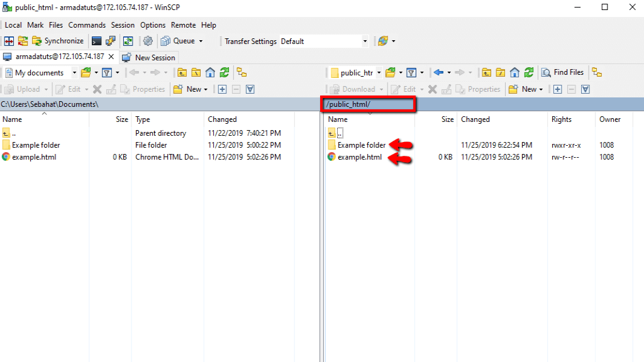Open the Local menu

pos(13,25)
